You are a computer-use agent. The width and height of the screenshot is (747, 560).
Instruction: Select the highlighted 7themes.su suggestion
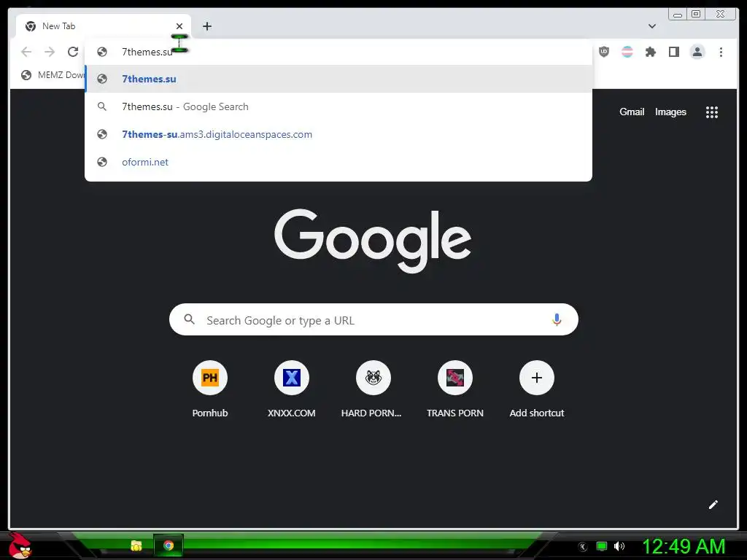[x=338, y=79]
